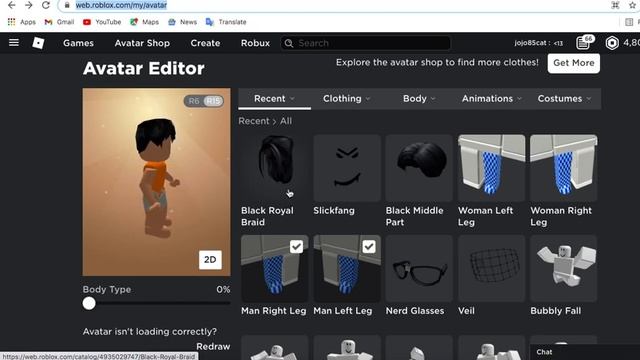The height and width of the screenshot is (360, 640).
Task: Expand the Costumes dropdown tab
Action: coord(564,99)
